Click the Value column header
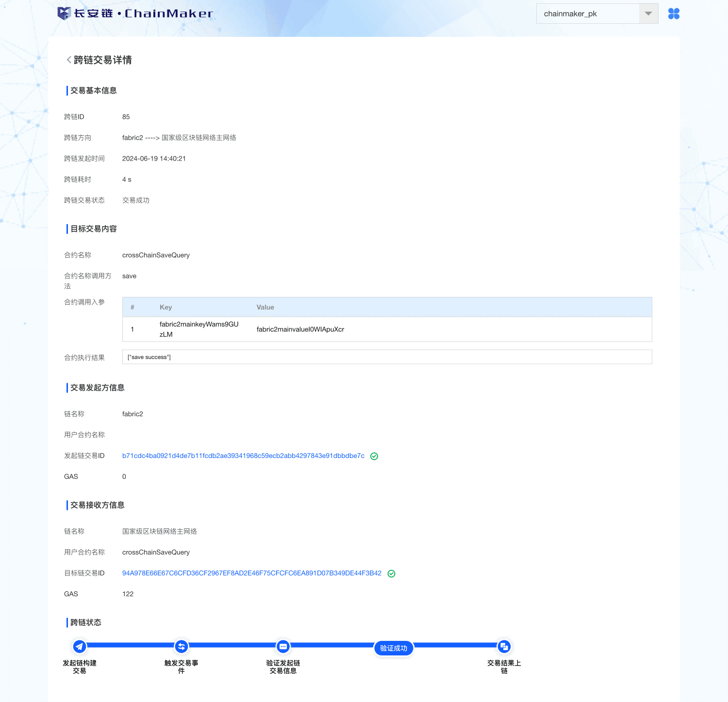The image size is (728, 702). (265, 307)
